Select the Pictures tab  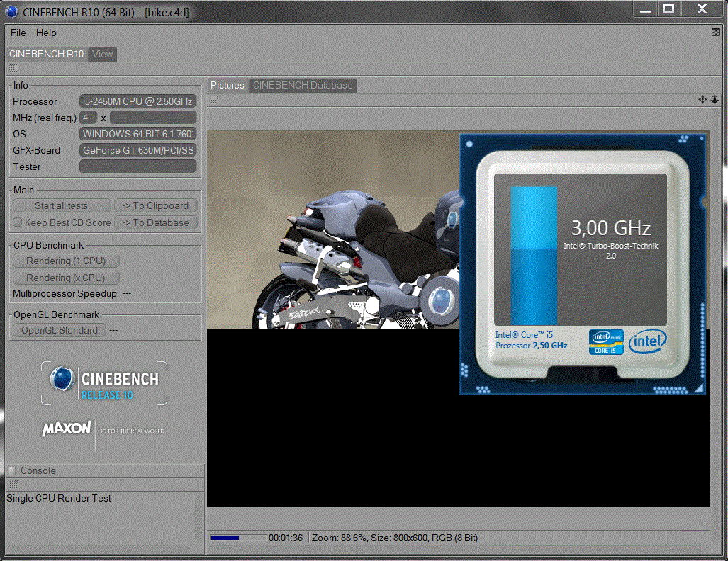tap(227, 86)
